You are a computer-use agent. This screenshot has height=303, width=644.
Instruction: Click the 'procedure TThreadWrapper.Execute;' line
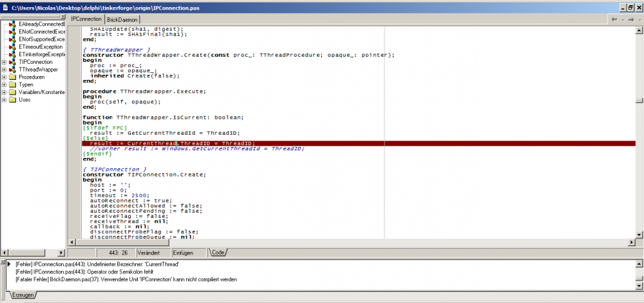point(144,92)
